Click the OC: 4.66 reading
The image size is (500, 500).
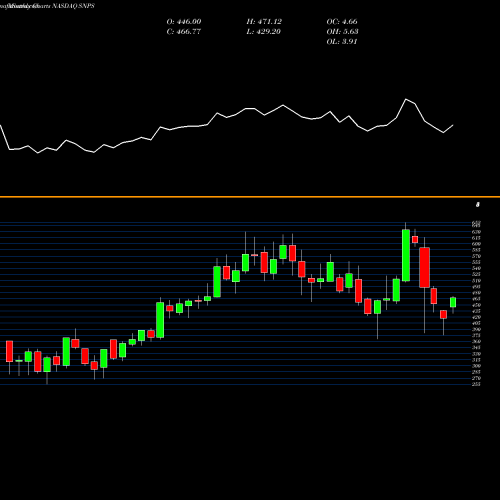[x=342, y=22]
